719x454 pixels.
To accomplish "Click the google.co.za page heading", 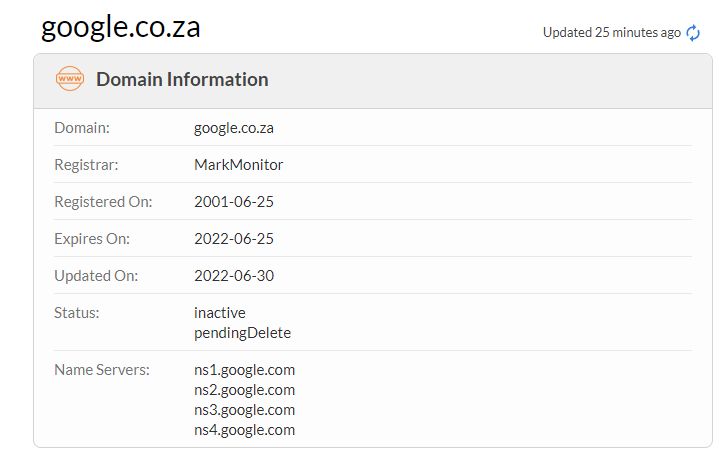I will pyautogui.click(x=120, y=27).
